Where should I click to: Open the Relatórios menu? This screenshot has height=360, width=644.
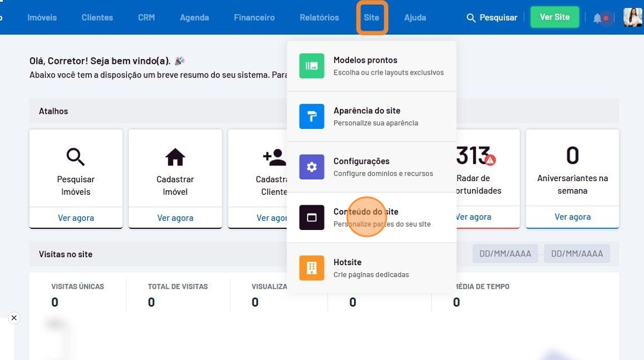(x=319, y=18)
